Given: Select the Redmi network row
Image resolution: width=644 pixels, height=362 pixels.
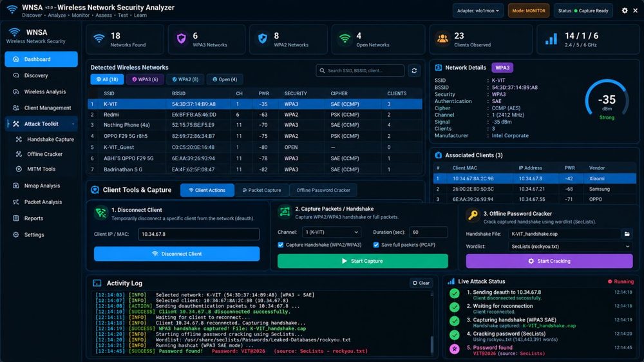Looking at the screenshot, I should click(x=254, y=115).
